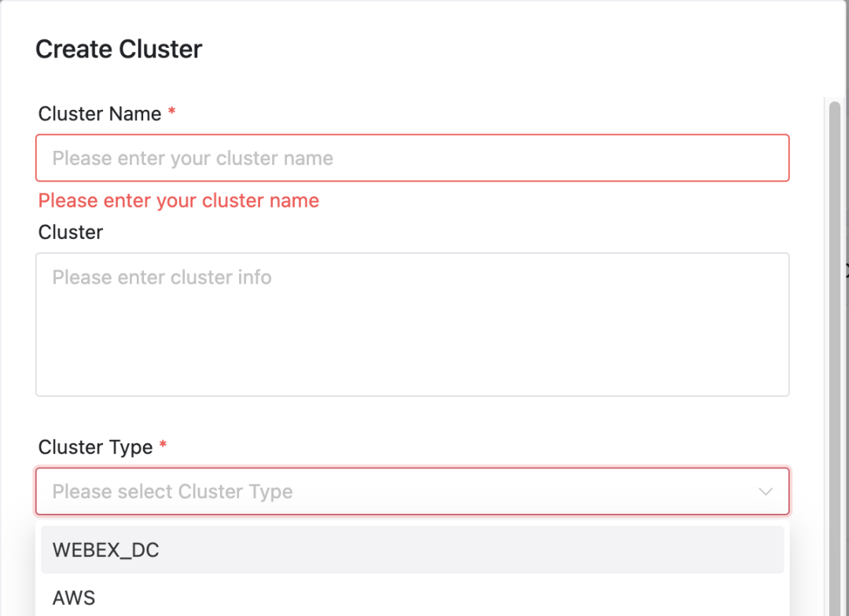Image resolution: width=849 pixels, height=616 pixels.
Task: Click inside the cluster info text area
Action: (x=413, y=324)
